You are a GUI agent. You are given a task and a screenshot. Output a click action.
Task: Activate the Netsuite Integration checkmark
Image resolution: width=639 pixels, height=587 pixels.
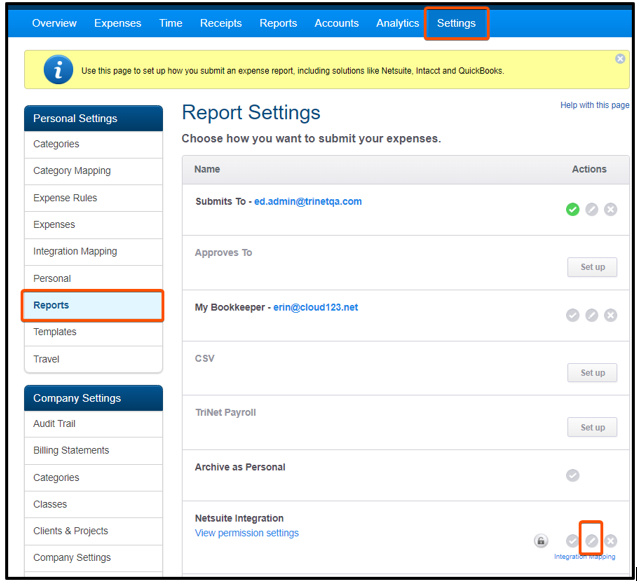click(x=573, y=541)
